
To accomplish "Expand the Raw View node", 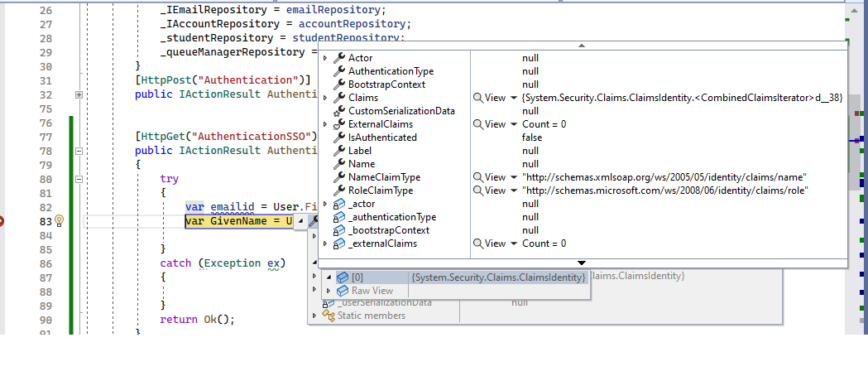I will coord(328,291).
